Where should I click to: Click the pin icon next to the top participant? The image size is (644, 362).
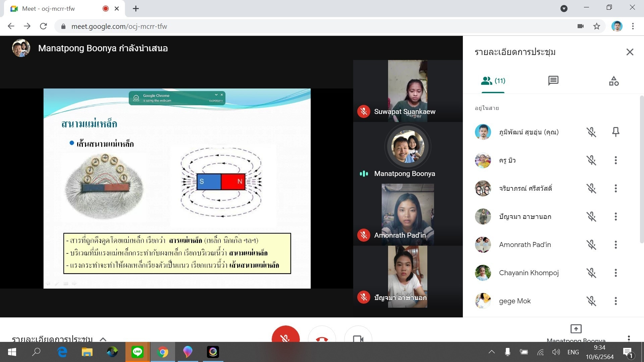(615, 132)
